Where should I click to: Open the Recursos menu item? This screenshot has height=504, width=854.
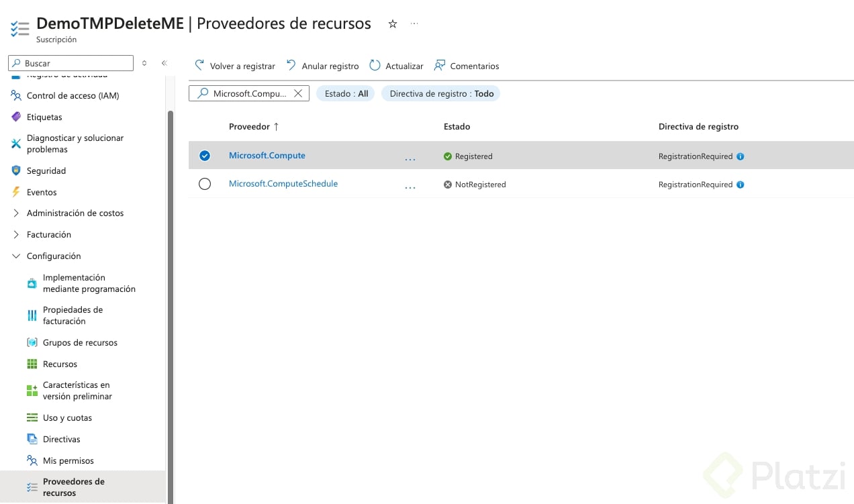tap(60, 364)
